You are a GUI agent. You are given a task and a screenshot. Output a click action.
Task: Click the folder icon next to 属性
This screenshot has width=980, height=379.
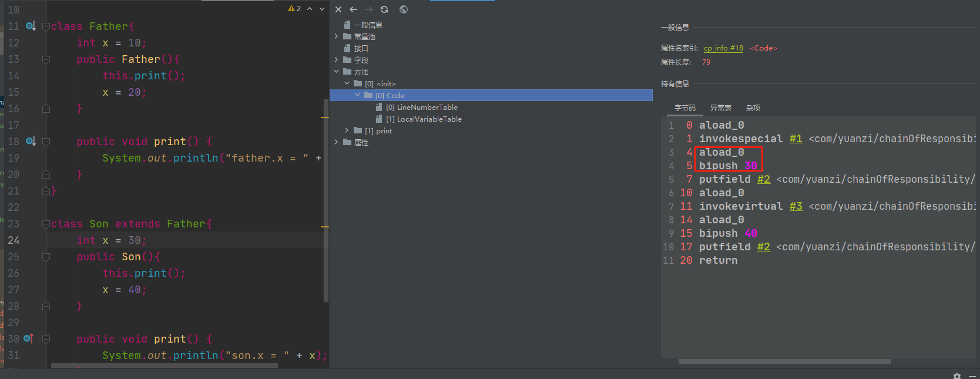click(347, 142)
